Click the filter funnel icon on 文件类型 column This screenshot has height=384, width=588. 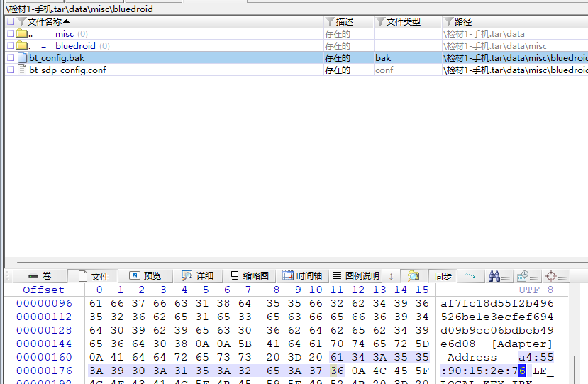[x=380, y=22]
